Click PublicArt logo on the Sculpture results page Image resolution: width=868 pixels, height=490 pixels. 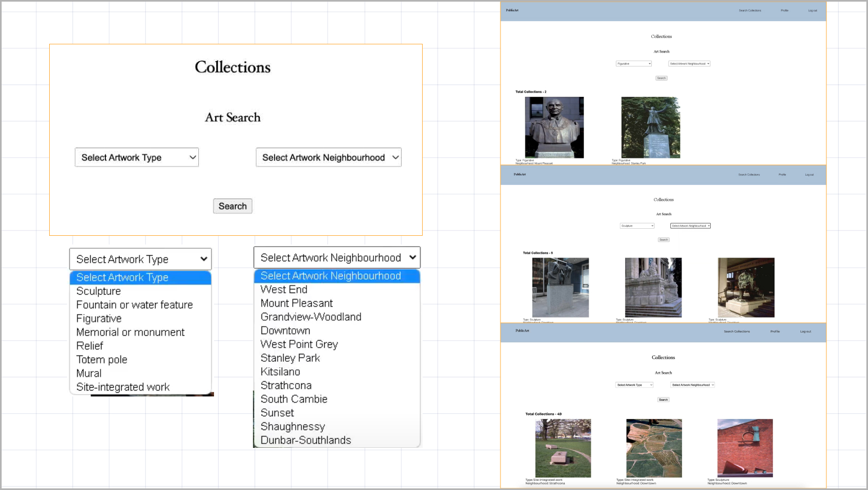pos(520,174)
